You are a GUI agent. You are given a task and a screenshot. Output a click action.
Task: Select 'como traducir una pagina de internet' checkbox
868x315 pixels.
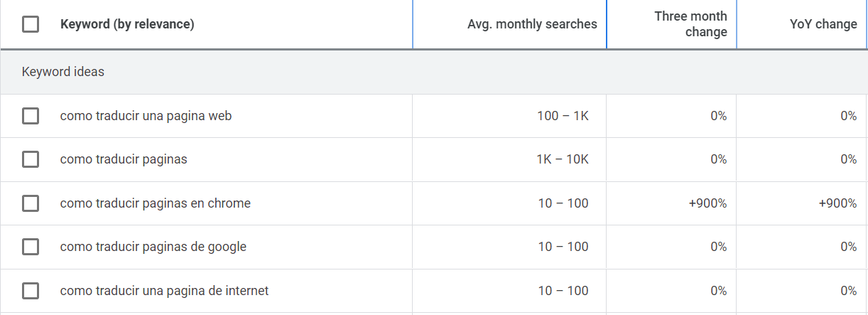click(x=31, y=291)
